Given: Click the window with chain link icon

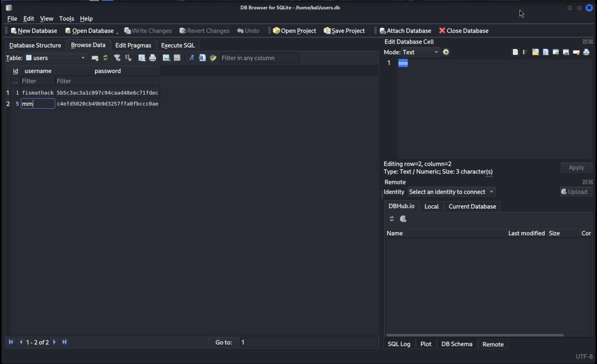Looking at the screenshot, I should coord(566,52).
